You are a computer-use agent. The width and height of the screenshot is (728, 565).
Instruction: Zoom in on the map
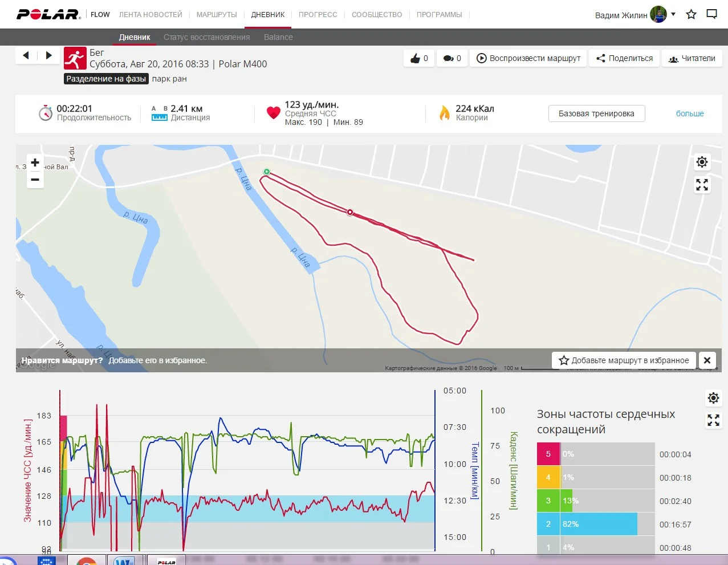pos(35,162)
